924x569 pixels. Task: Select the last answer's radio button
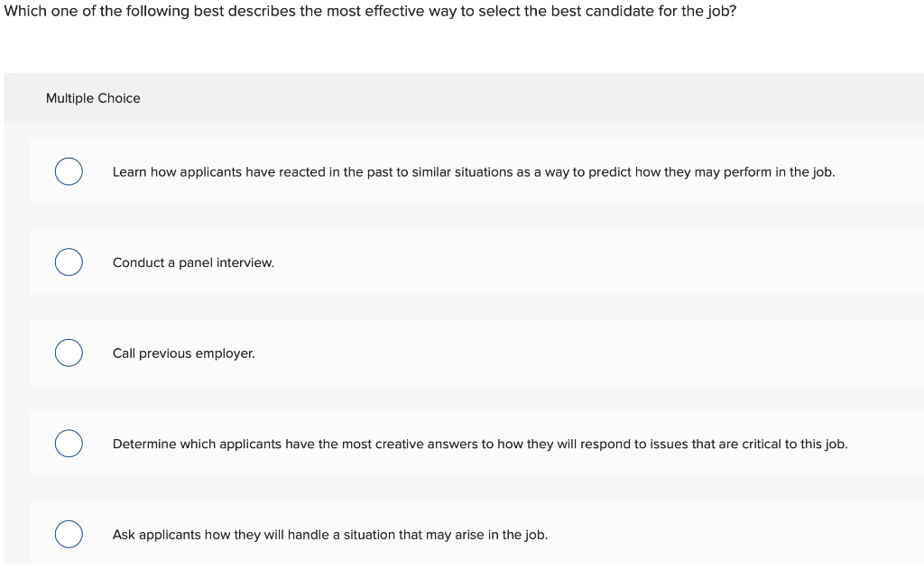[69, 534]
